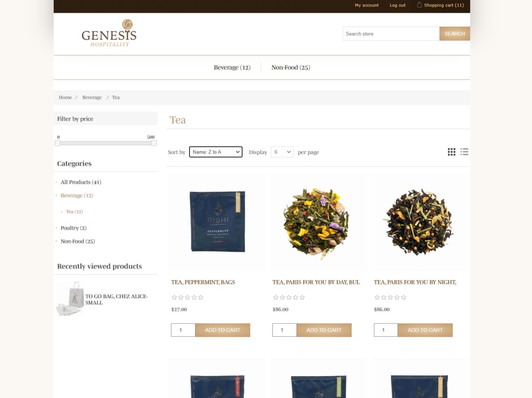Rate Tea, Paris For You By Day stars
The image size is (532, 398).
point(289,298)
